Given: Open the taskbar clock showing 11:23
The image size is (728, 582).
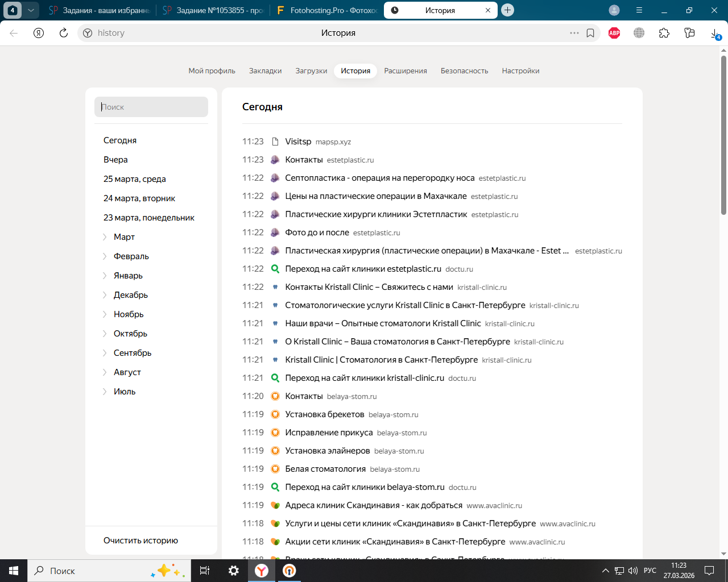Looking at the screenshot, I should click(x=679, y=571).
